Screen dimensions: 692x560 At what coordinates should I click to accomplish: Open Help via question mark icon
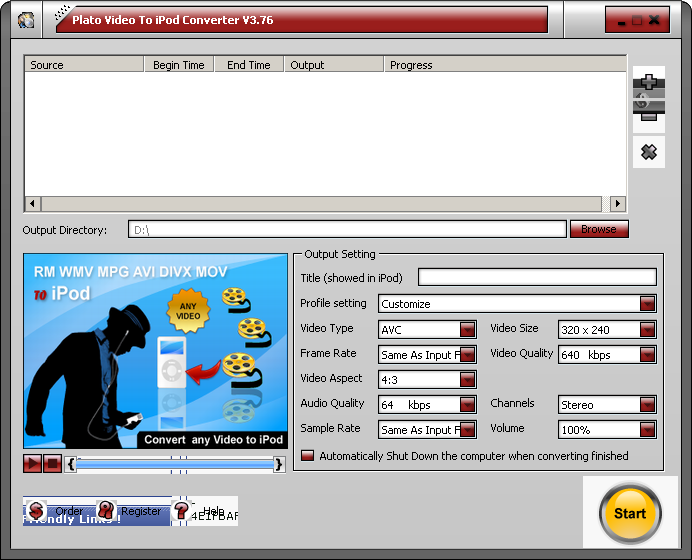[x=181, y=511]
